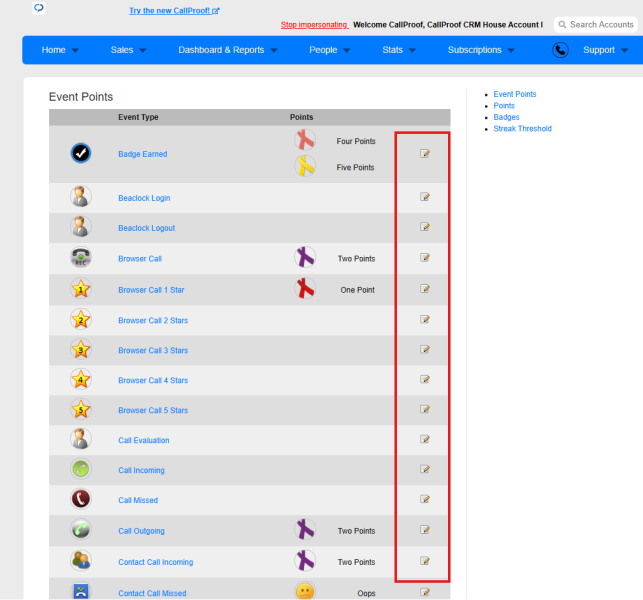Open the Contact Call Missed link
This screenshot has height=600, width=643.
152,593
